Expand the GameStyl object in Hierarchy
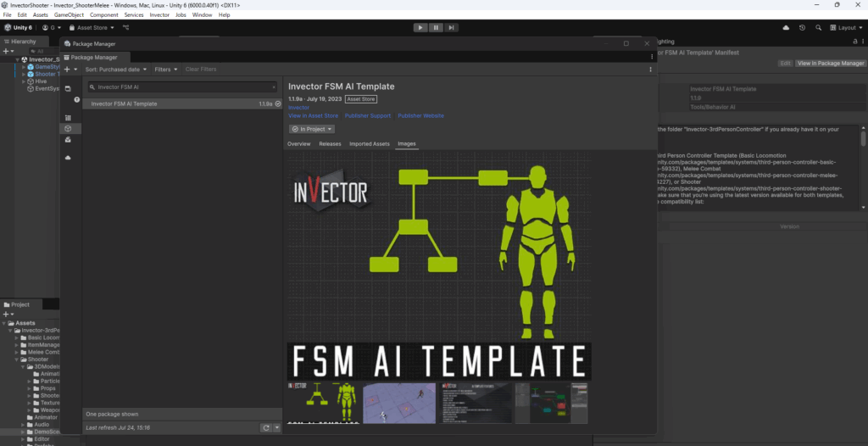Screen dimensions: 868x446 24,66
